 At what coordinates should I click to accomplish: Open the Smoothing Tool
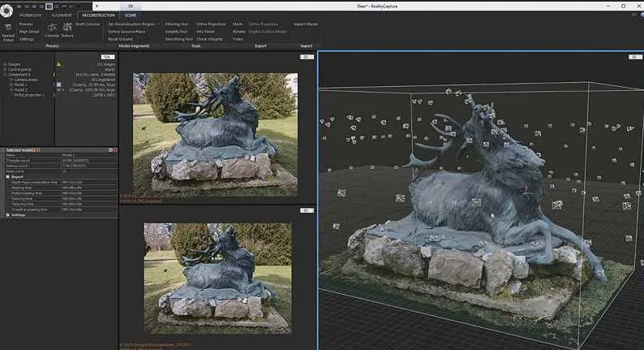pos(178,39)
